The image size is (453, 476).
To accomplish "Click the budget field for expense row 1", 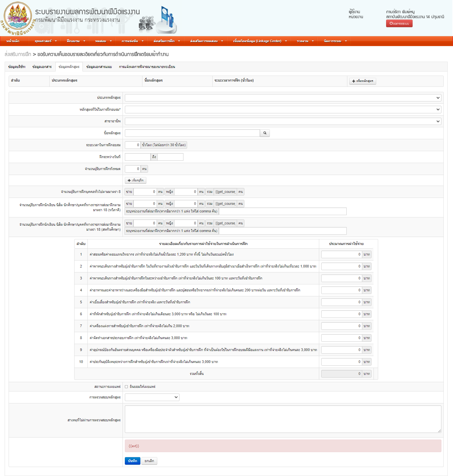I will click(x=342, y=254).
